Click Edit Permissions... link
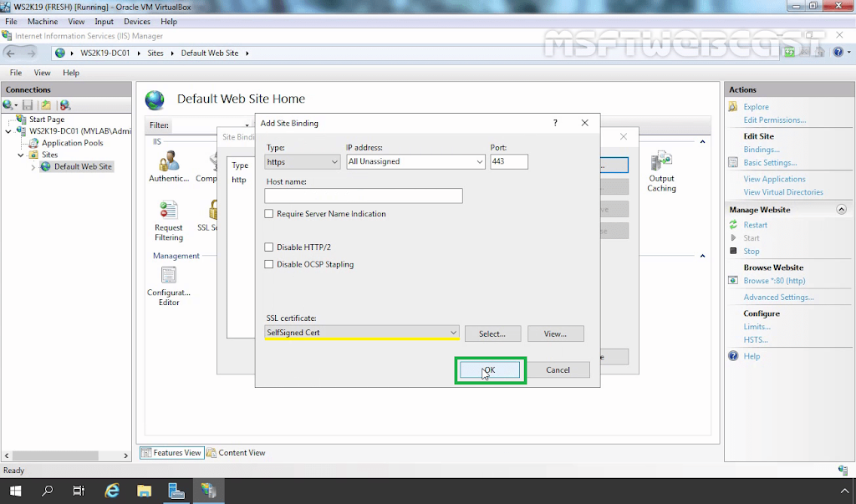This screenshot has height=504, width=856. pos(775,120)
